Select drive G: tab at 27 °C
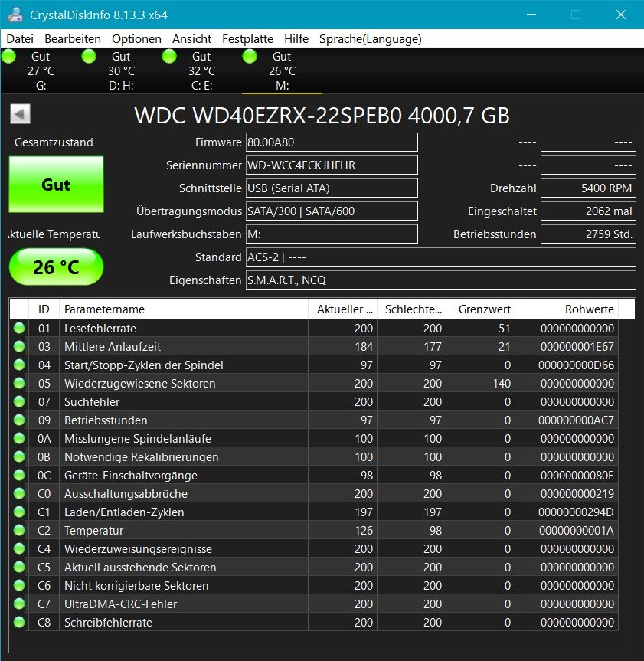The image size is (644, 661). (x=41, y=70)
